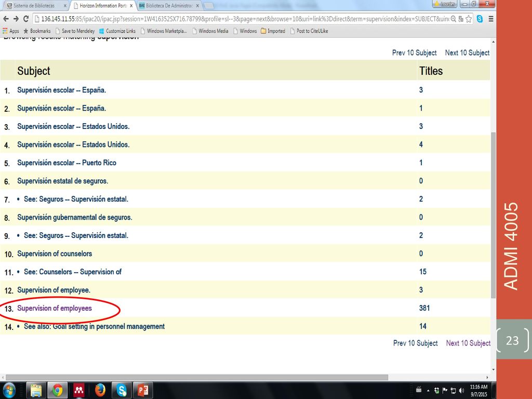Open the Imported bookmarks folder
Screen dimensions: 532x399
tap(273, 31)
